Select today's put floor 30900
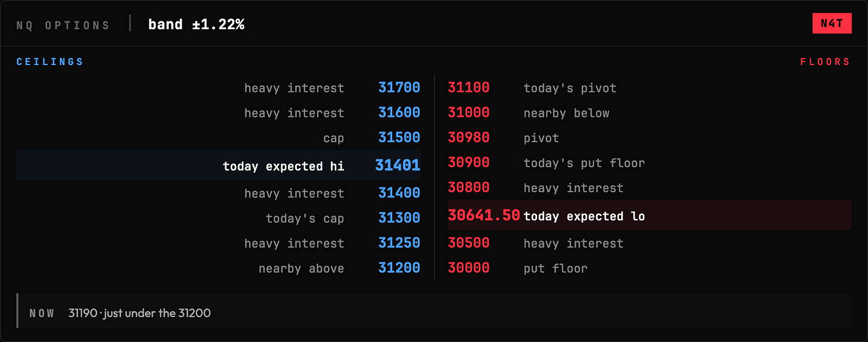Screen dimensions: 868x342 point(650,163)
